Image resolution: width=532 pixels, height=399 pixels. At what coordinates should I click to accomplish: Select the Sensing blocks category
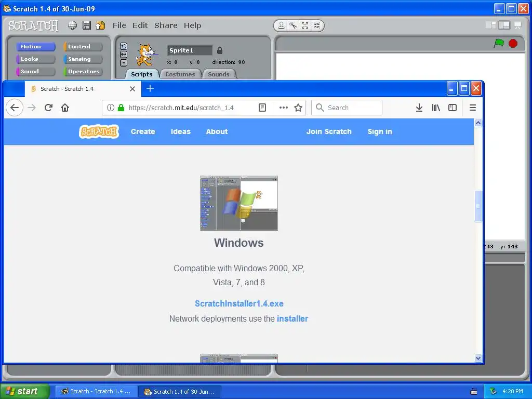pyautogui.click(x=83, y=59)
